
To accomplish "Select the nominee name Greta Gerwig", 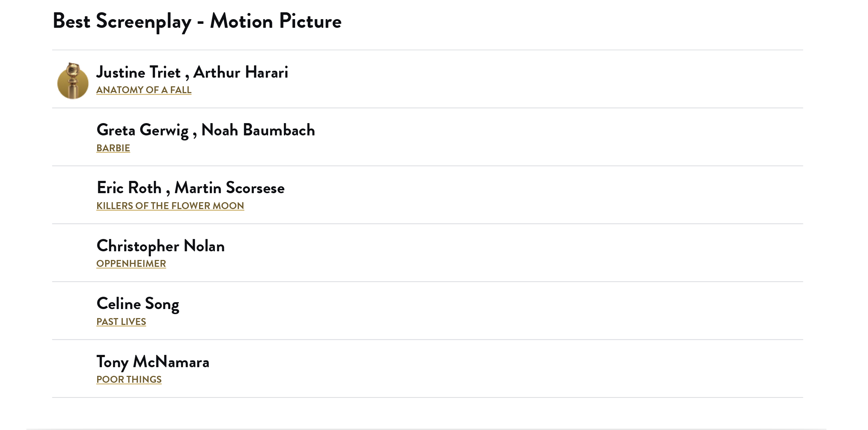I will [x=143, y=130].
